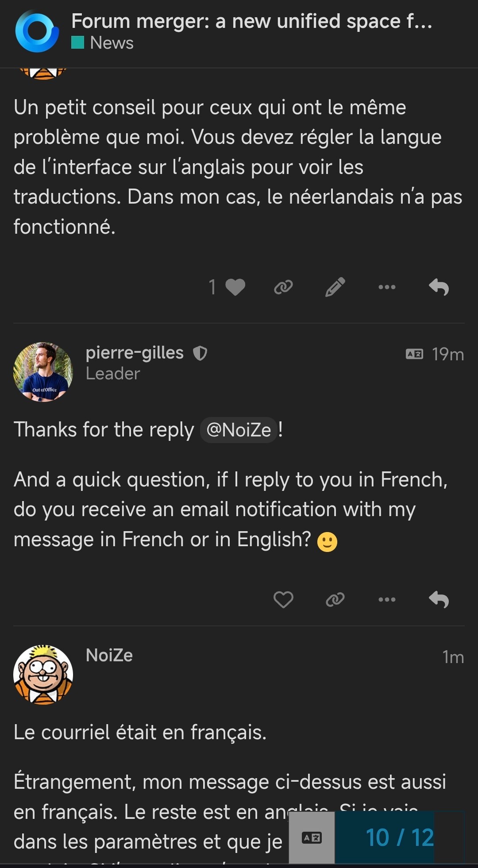478x868 pixels.
Task: Open the News category link
Action: (x=111, y=43)
